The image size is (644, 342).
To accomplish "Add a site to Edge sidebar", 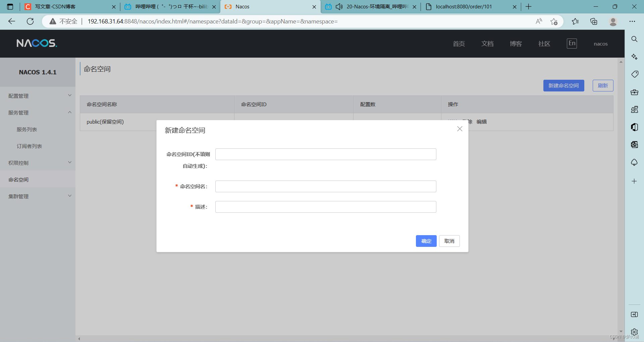I will [x=634, y=181].
